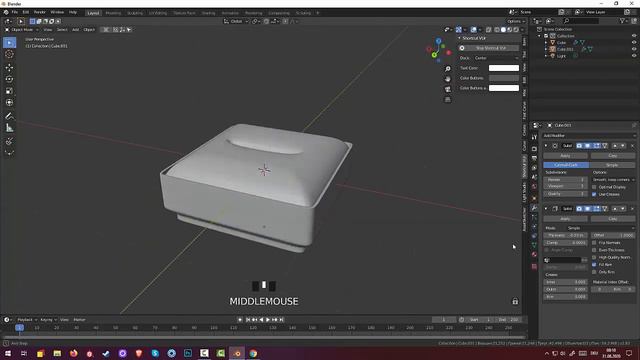Screen dimensions: 640x360
Task: Open Dock Center dropdown
Action: point(496,58)
